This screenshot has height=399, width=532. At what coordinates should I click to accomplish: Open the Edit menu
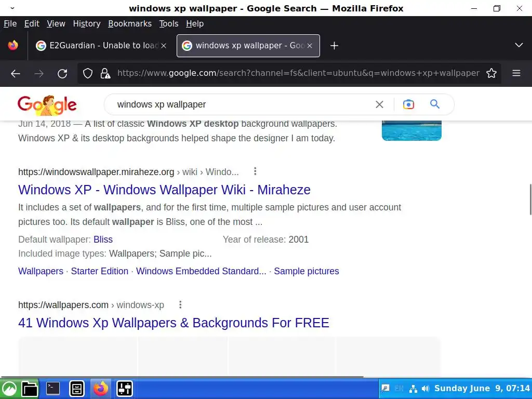pos(32,24)
